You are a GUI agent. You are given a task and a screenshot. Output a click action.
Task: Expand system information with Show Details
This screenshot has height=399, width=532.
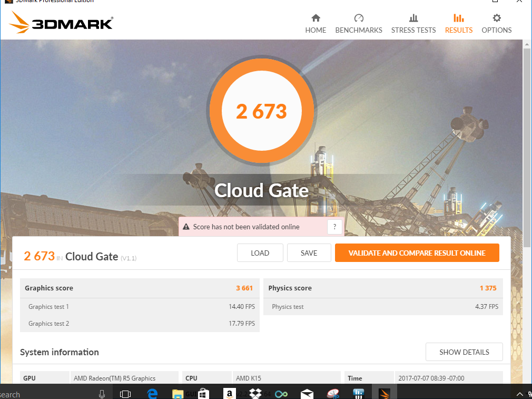(x=464, y=352)
